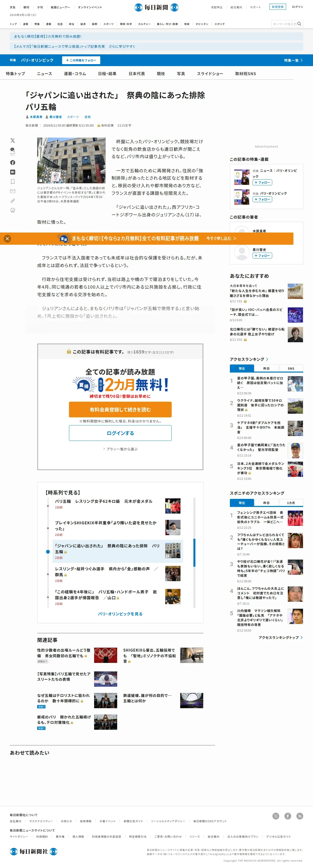The image size is (313, 868).
Task: Switch access ranking to SNS tab
Action: coord(291,368)
